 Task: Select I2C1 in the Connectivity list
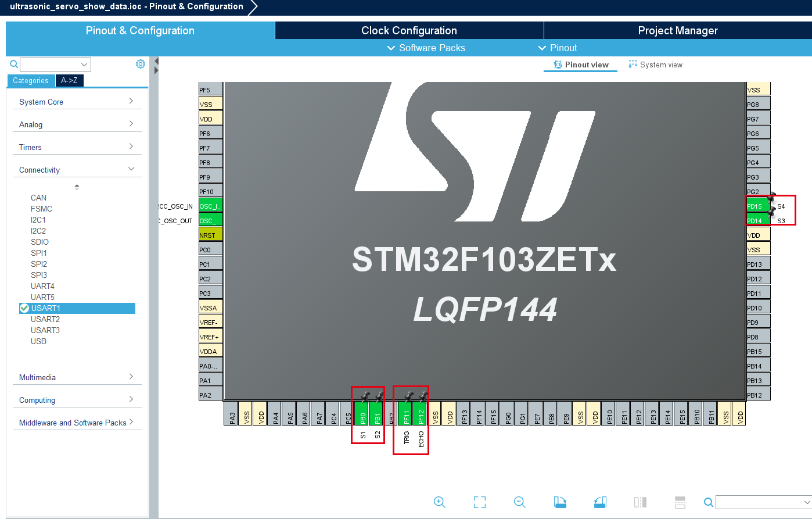coord(38,220)
